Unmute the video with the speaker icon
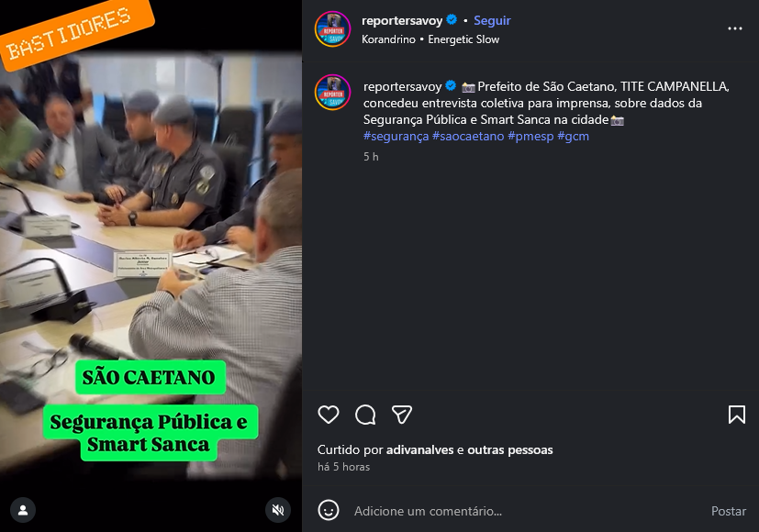The width and height of the screenshot is (759, 532). (278, 510)
